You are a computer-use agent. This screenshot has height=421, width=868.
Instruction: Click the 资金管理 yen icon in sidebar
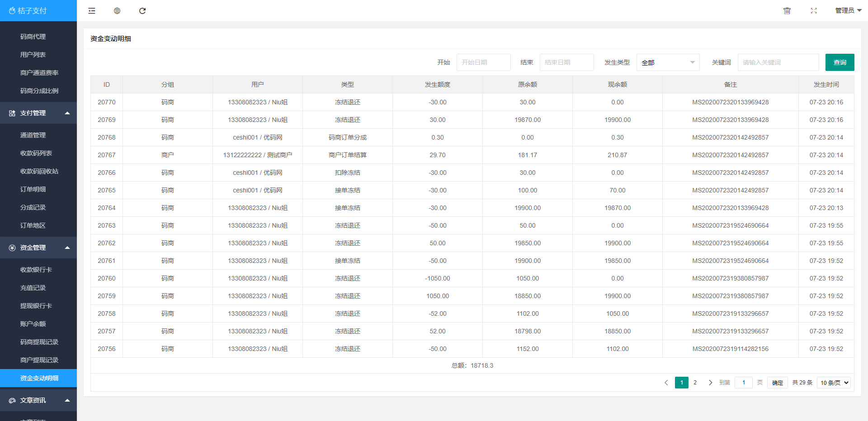(x=12, y=248)
